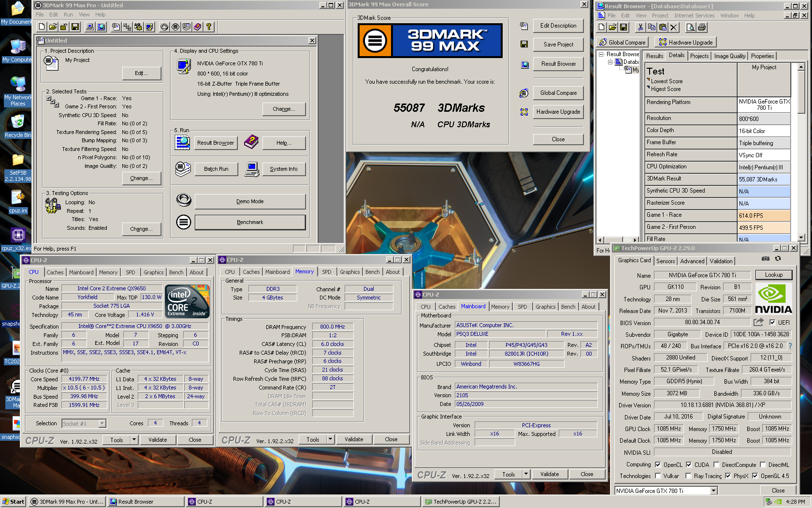Screen dimensions: 812x508
Task: Open GPU selection dropdown in GPU-Z
Action: pos(713,491)
